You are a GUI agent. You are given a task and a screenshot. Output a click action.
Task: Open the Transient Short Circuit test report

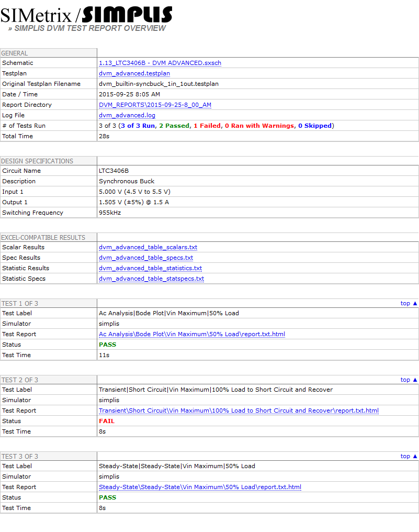[239, 411]
